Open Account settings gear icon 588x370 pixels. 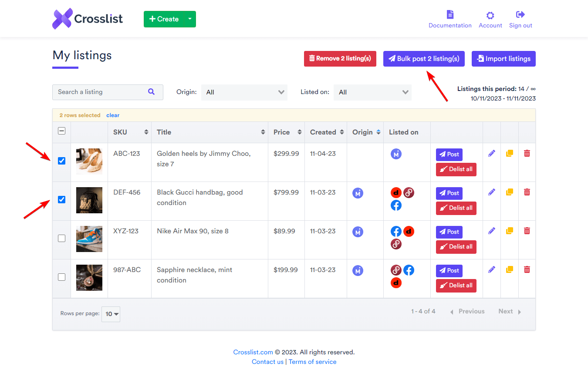click(x=490, y=15)
